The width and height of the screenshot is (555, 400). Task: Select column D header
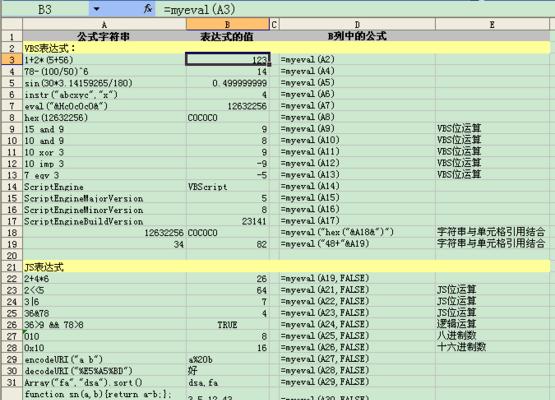point(357,24)
